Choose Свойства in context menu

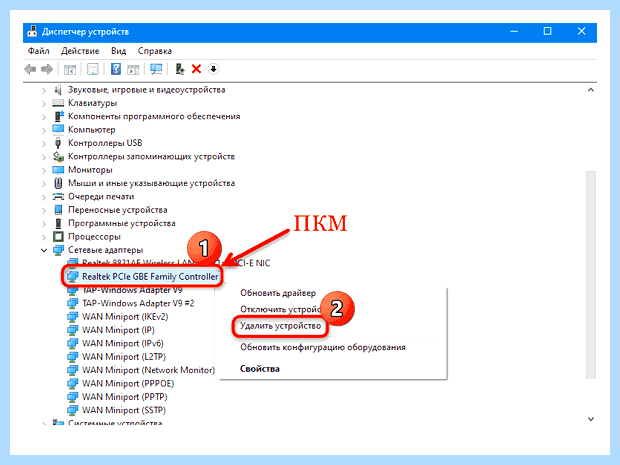point(260,369)
